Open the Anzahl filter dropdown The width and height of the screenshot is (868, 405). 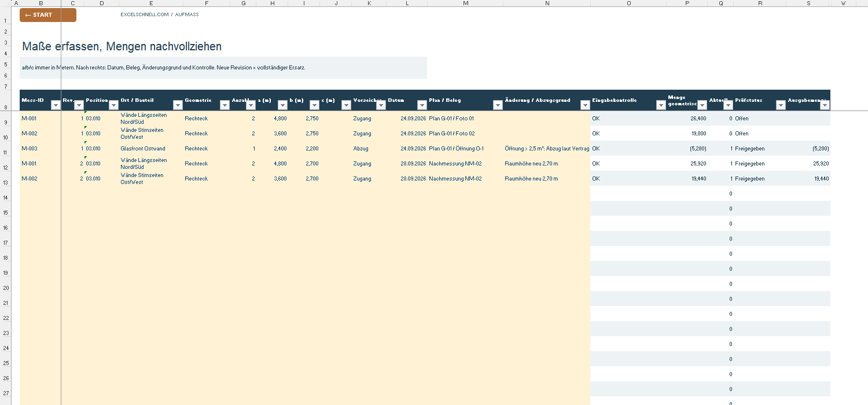tap(251, 105)
